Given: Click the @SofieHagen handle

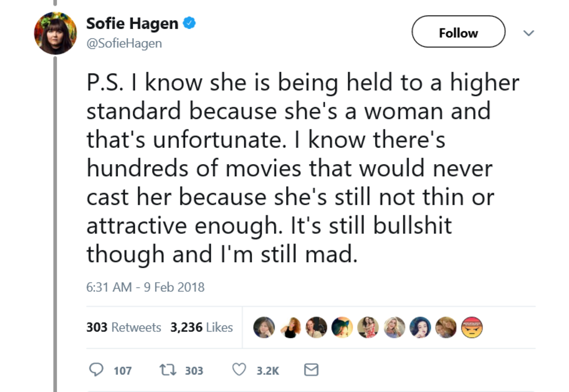Looking at the screenshot, I should coord(124,43).
